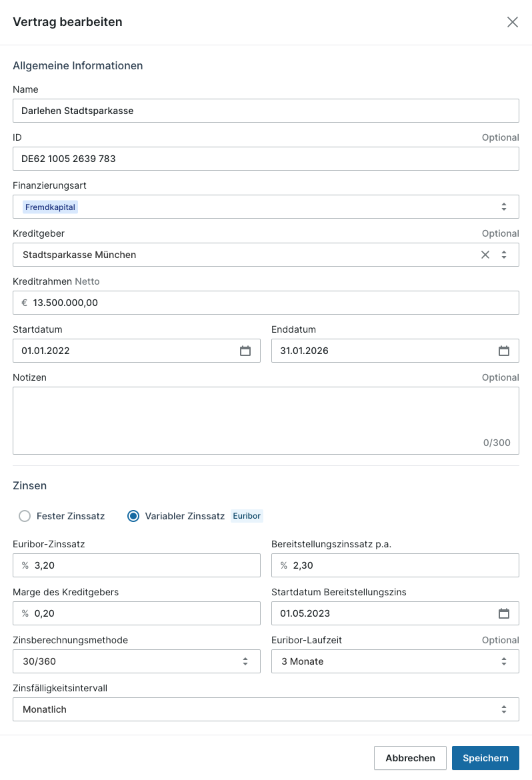532x780 pixels.
Task: Click into the ID input field
Action: (x=266, y=159)
